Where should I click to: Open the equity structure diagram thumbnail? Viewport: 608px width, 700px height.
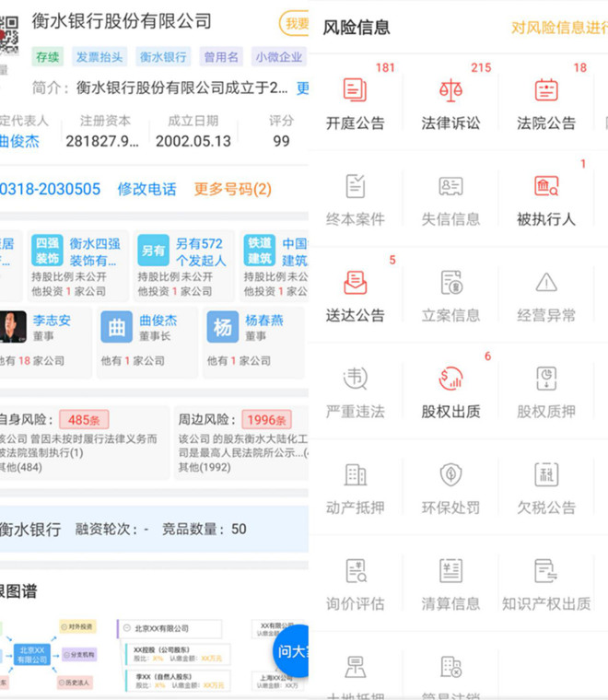[174, 655]
